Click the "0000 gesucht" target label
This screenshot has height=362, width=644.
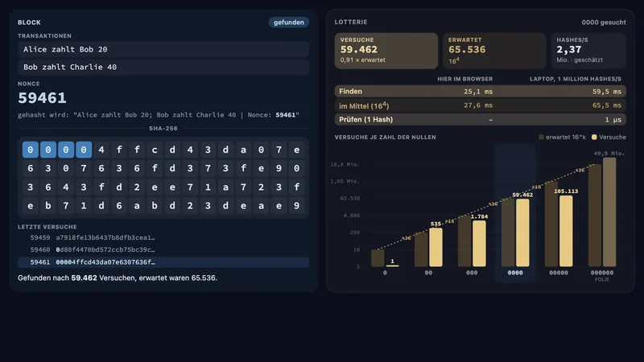604,23
